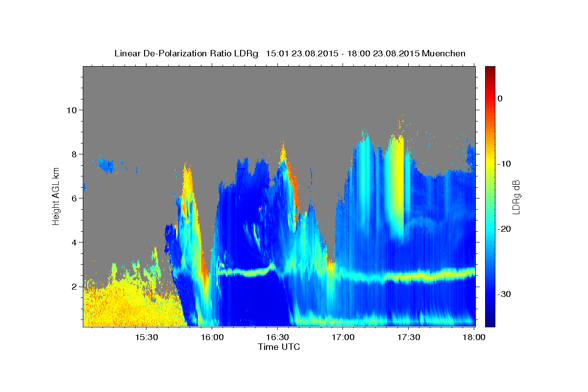The height and width of the screenshot is (392, 588).
Task: Click the '18:00' time axis label
Action: click(x=474, y=338)
